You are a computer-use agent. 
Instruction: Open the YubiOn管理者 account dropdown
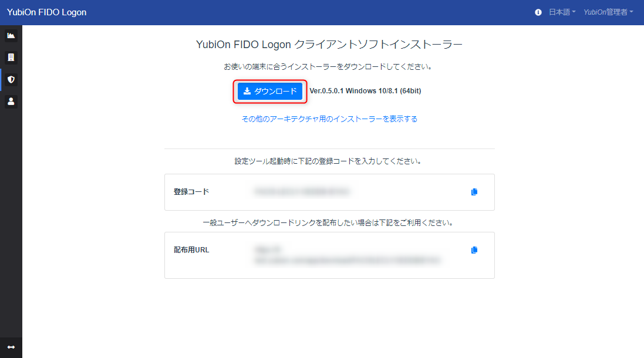click(608, 12)
